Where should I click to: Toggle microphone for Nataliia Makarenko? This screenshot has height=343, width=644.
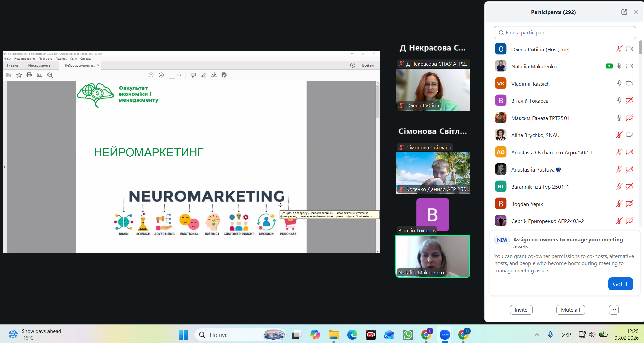click(x=619, y=66)
